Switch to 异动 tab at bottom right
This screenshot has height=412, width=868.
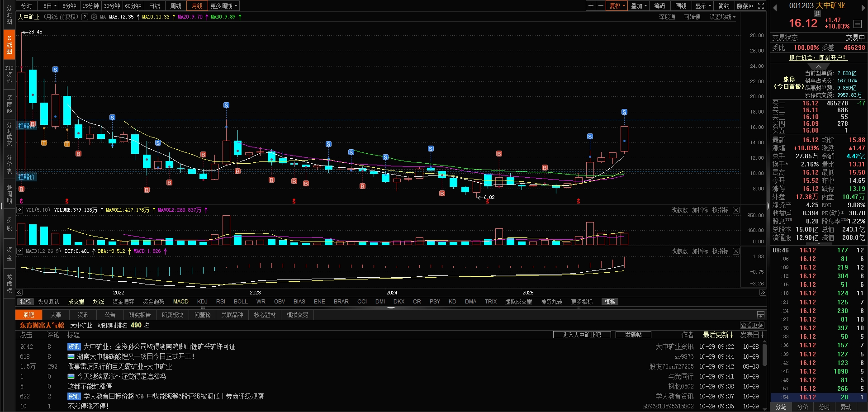click(846, 407)
